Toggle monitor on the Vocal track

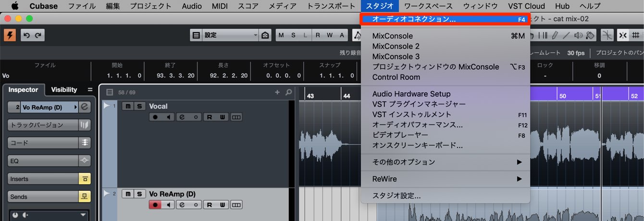tap(168, 117)
